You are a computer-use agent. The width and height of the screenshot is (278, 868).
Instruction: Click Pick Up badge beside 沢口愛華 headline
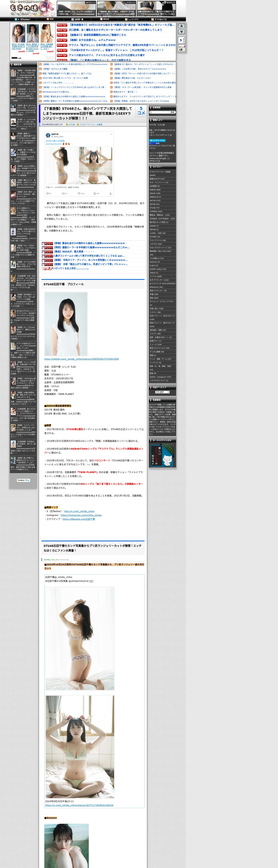62,30
